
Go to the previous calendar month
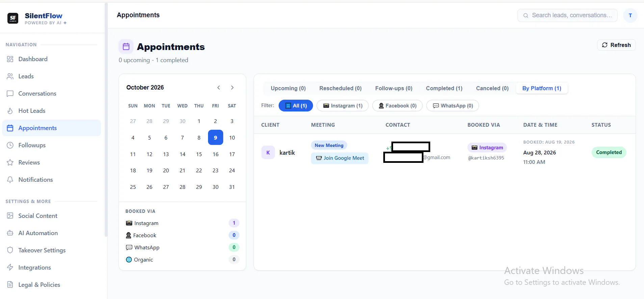click(x=219, y=88)
